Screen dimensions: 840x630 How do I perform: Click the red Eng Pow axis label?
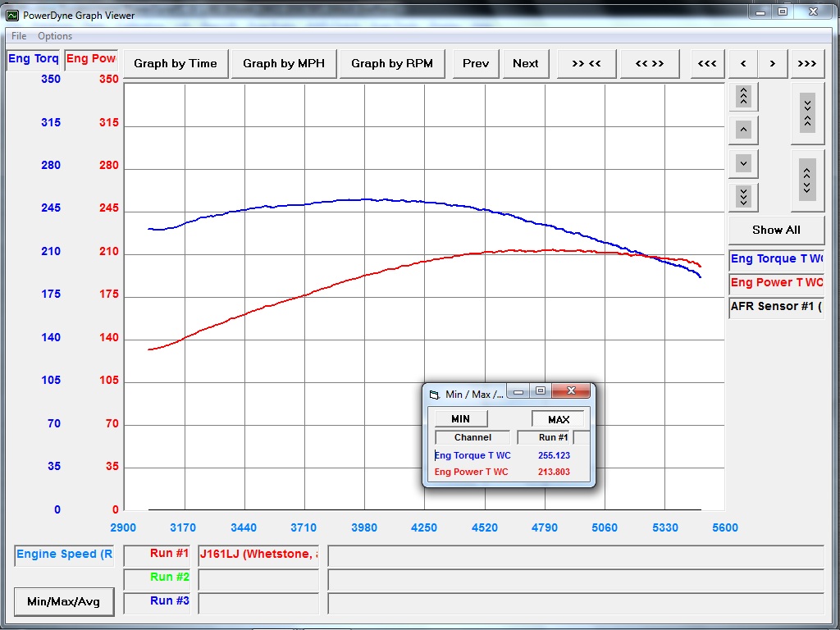(91, 59)
